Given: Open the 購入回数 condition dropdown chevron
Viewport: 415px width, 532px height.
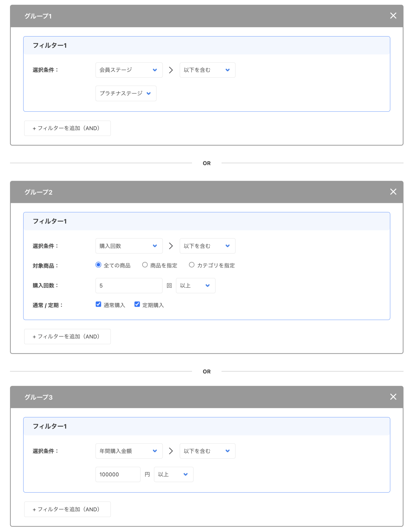Looking at the screenshot, I should click(154, 246).
